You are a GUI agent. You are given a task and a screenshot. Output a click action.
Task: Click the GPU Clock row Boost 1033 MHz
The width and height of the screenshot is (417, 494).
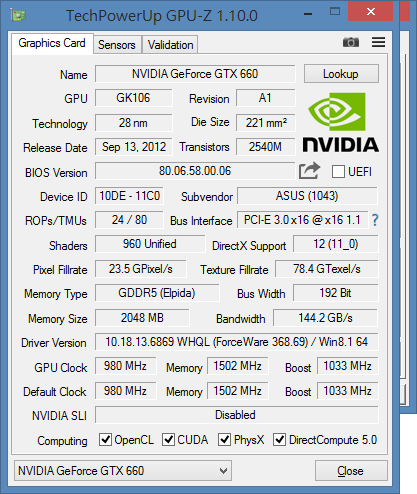pos(348,366)
